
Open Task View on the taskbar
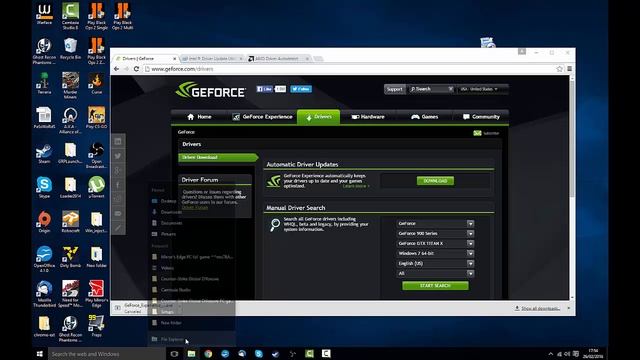(174, 354)
